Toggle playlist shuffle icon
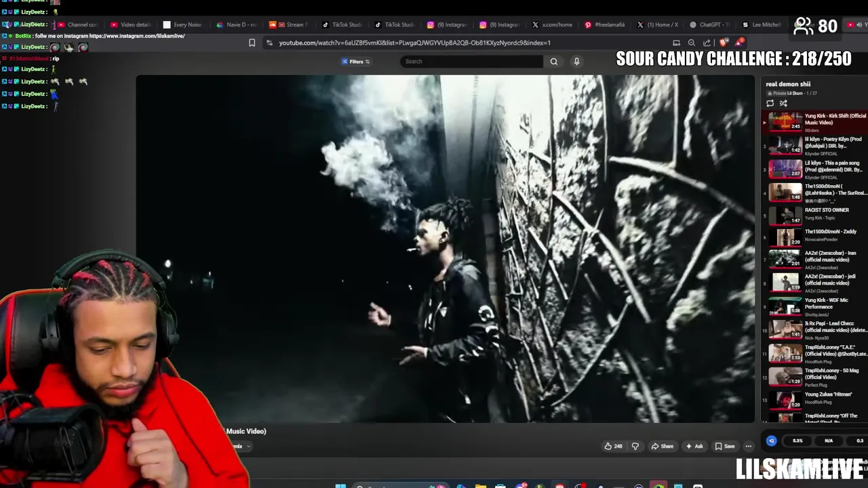Viewport: 868px width, 488px height. coord(783,104)
